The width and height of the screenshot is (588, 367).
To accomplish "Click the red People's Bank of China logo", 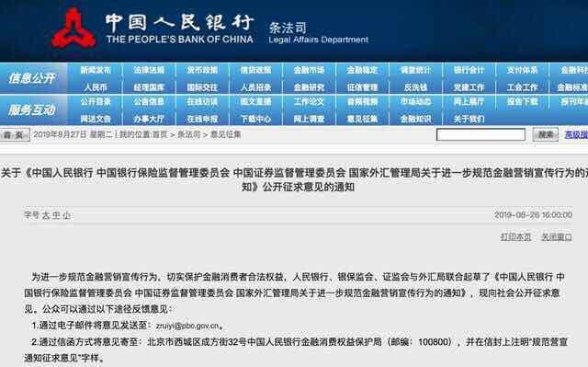I will click(73, 29).
